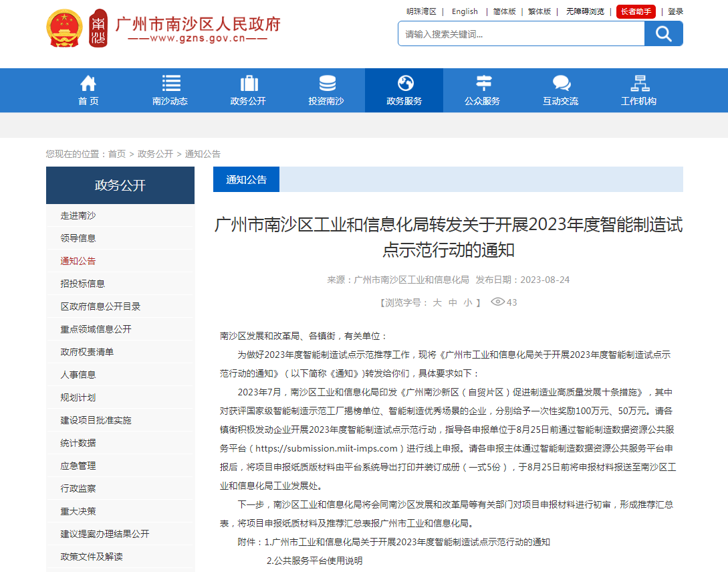Type in the search keyword field
The image size is (728, 572).
(521, 34)
